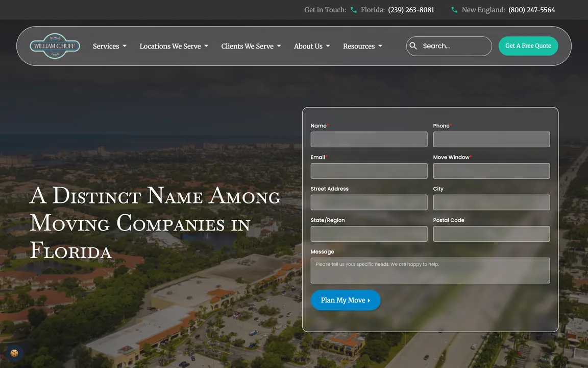This screenshot has height=368, width=588.
Task: Click the Street Address input field
Action: [369, 202]
